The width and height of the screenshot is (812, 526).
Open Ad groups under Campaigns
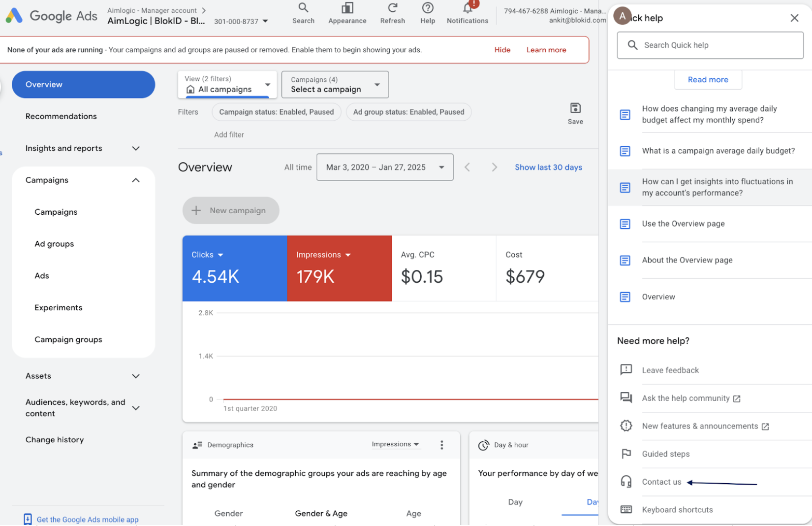pyautogui.click(x=54, y=244)
